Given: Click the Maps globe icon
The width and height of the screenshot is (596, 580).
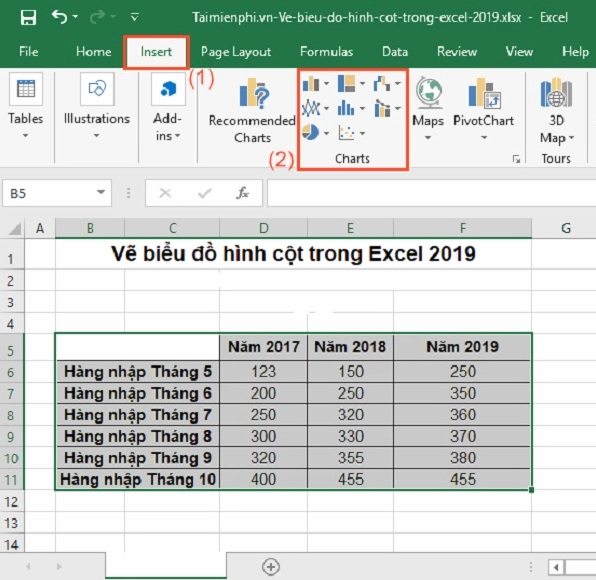Looking at the screenshot, I should point(429,92).
